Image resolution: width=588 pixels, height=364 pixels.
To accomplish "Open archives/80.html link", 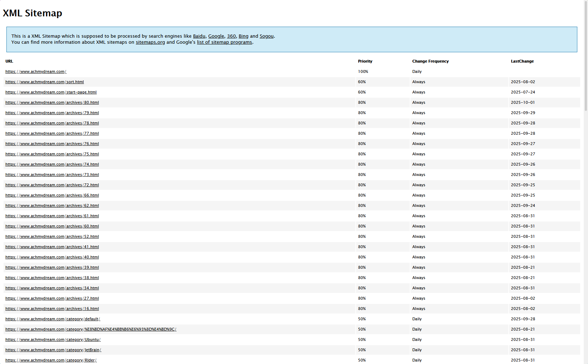I will click(x=52, y=103).
